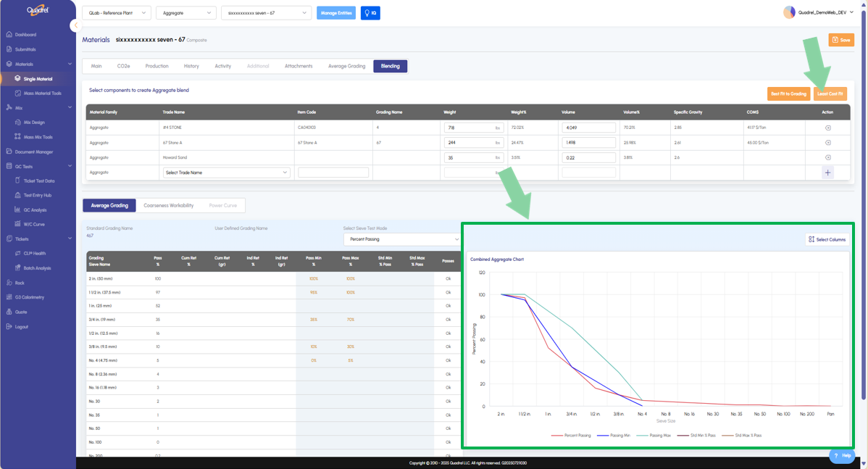Go to Document Manager in the sidebar
The height and width of the screenshot is (469, 868).
coord(34,152)
